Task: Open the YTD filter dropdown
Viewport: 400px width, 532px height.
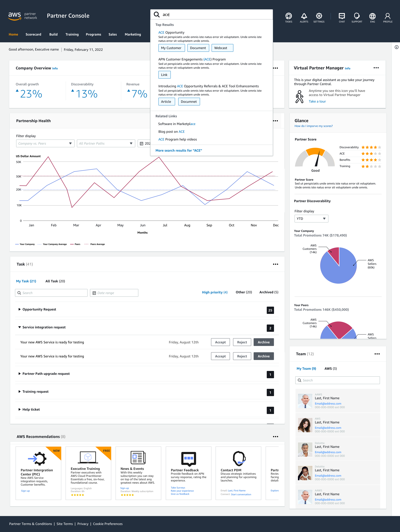Action: point(311,219)
